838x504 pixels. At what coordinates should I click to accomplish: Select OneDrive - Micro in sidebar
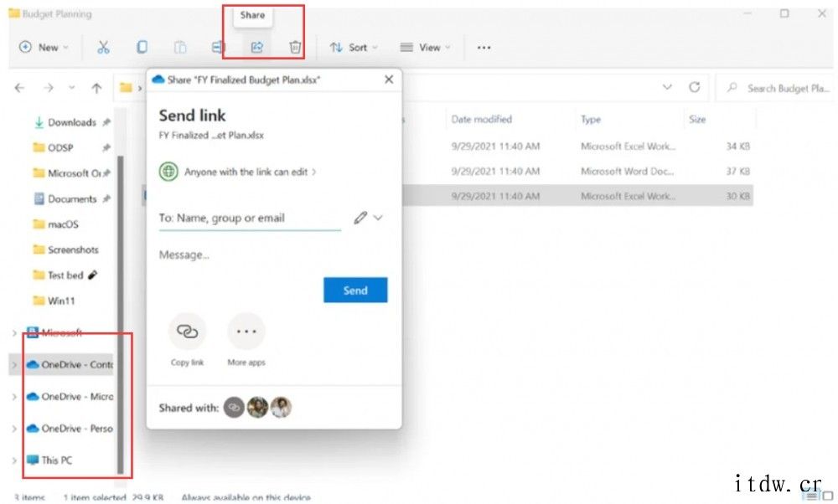click(x=70, y=397)
